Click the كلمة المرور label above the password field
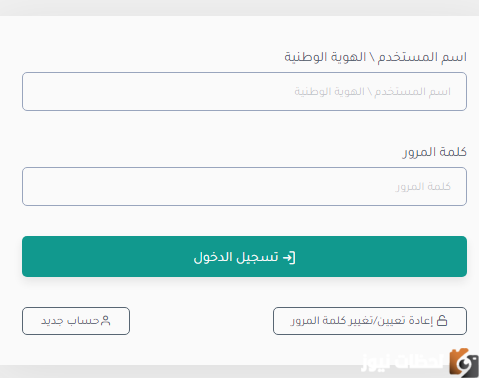Screen dimensions: 479x378 (435, 152)
